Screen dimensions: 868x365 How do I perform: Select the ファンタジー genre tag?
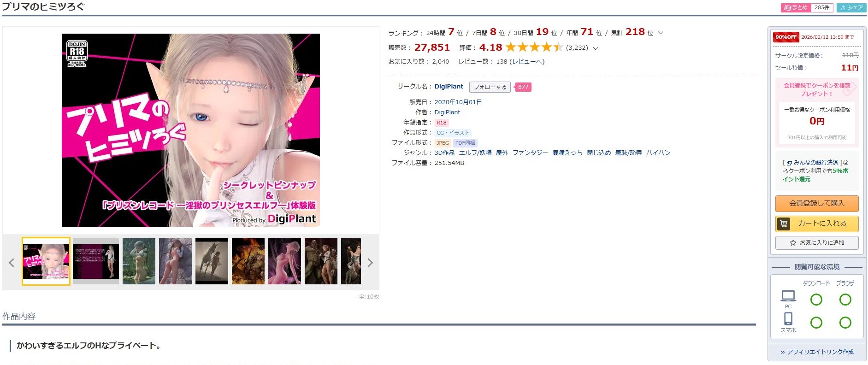[x=530, y=153]
